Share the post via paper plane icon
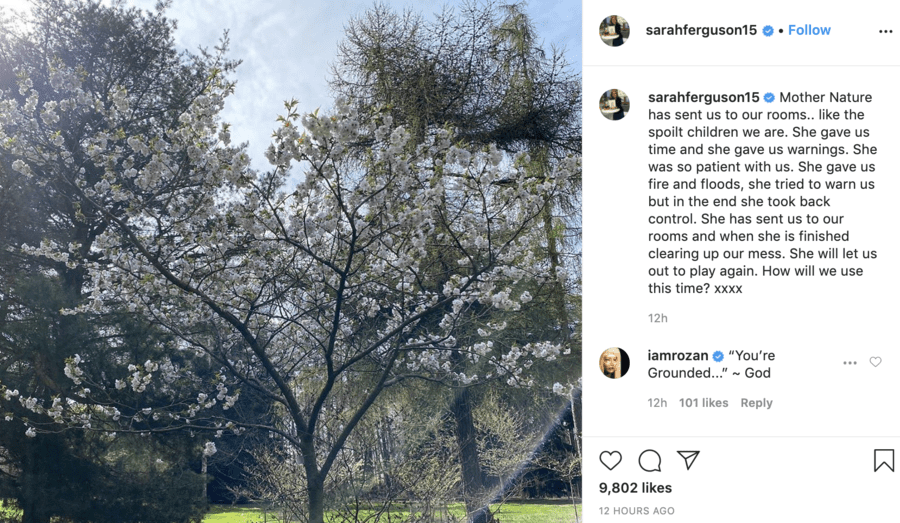The width and height of the screenshot is (900, 523). pos(688,459)
